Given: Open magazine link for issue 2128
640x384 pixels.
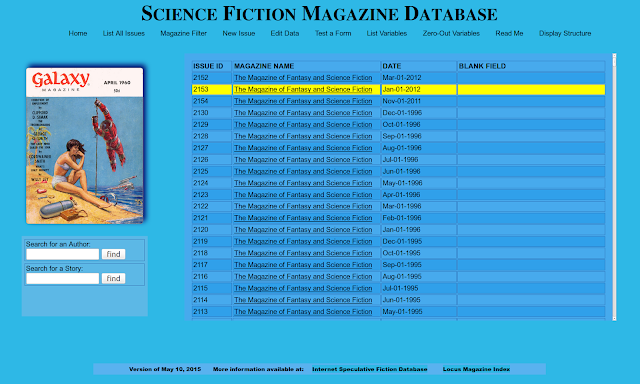Looking at the screenshot, I should [x=303, y=136].
